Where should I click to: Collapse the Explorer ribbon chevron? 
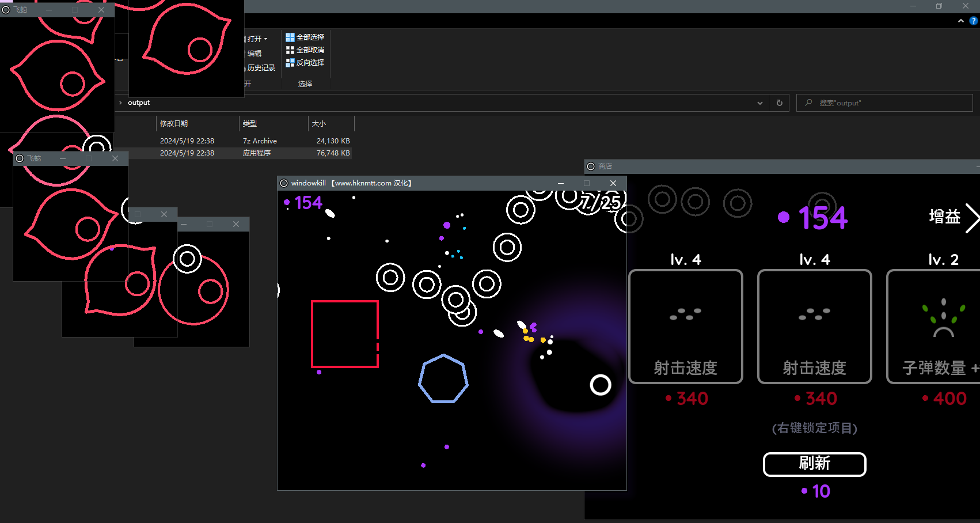[960, 21]
